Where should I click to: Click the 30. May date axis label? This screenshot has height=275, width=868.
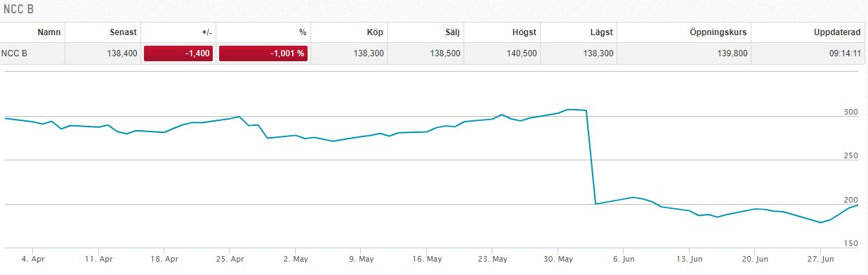(558, 259)
